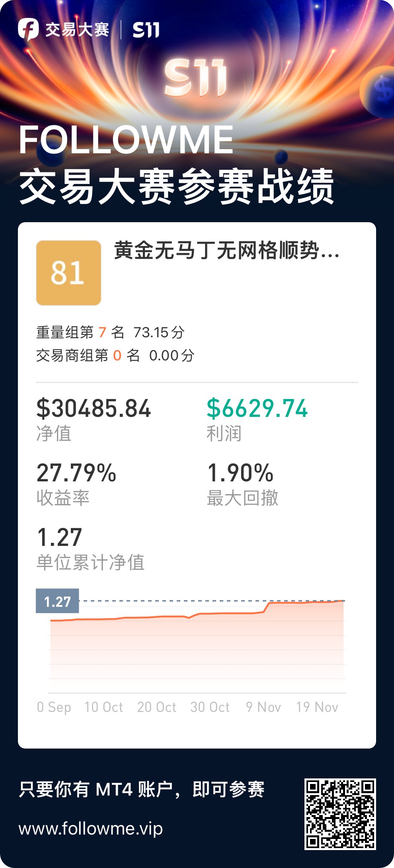Click the 10 Oct axis label

click(104, 707)
